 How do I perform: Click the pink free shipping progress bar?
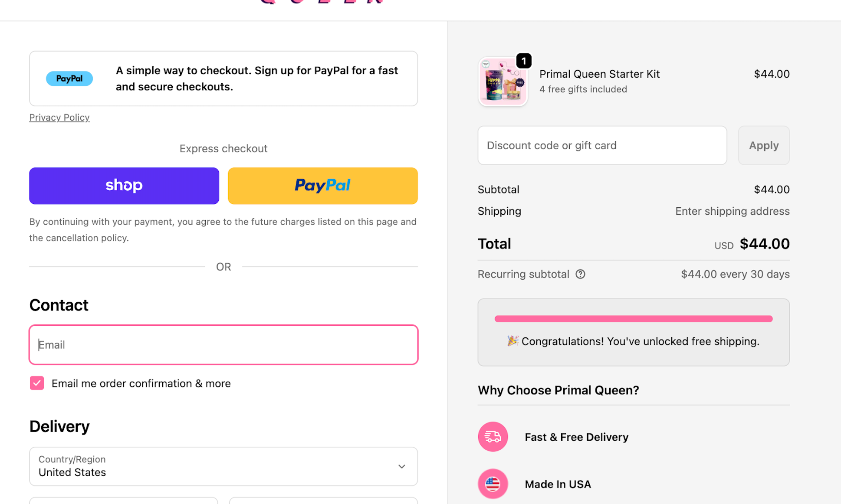pyautogui.click(x=633, y=319)
